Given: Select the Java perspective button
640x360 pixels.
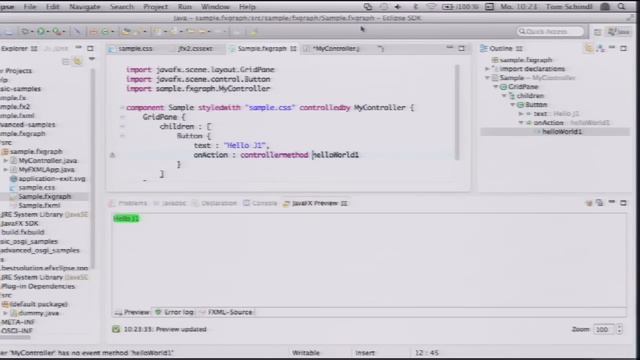Looking at the screenshot, I should (619, 32).
